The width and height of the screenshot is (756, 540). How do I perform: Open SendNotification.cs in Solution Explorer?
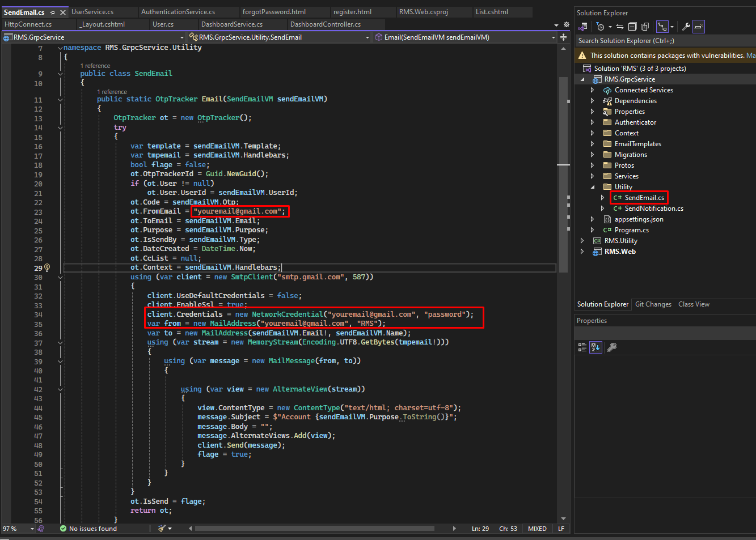653,209
